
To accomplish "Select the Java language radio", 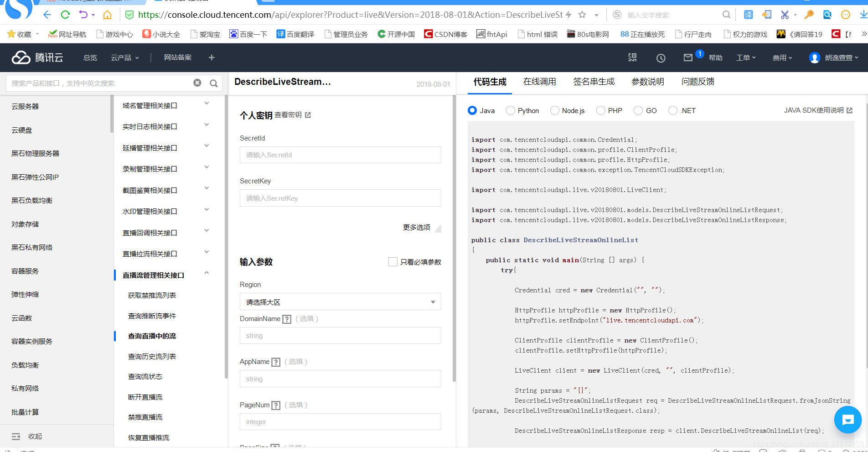I will 472,110.
